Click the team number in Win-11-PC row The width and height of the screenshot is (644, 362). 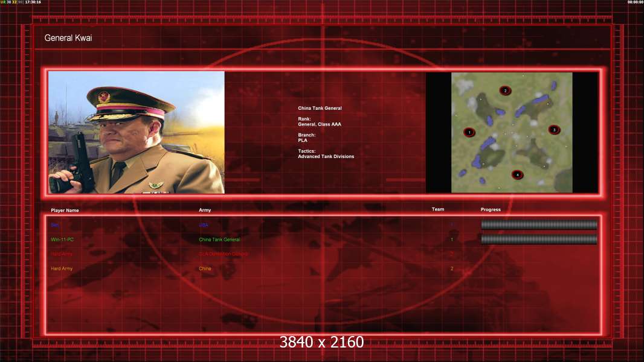tap(452, 240)
